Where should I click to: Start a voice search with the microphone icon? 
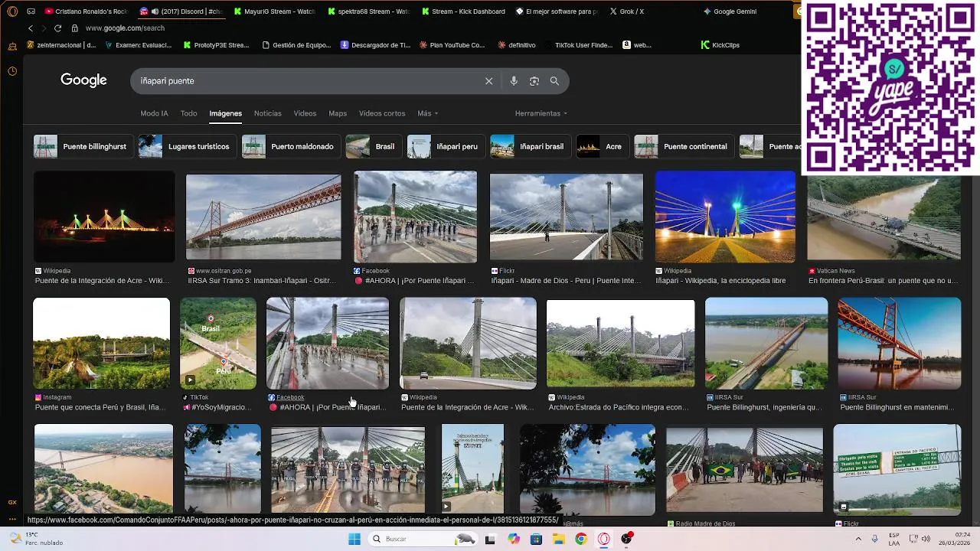point(514,81)
